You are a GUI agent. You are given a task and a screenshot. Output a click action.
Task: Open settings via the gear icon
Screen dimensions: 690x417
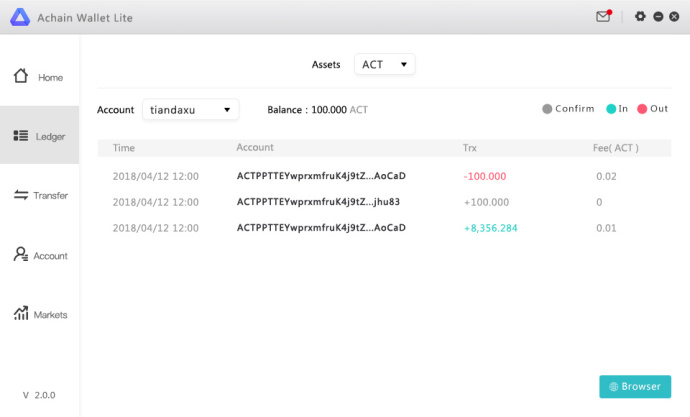(640, 16)
